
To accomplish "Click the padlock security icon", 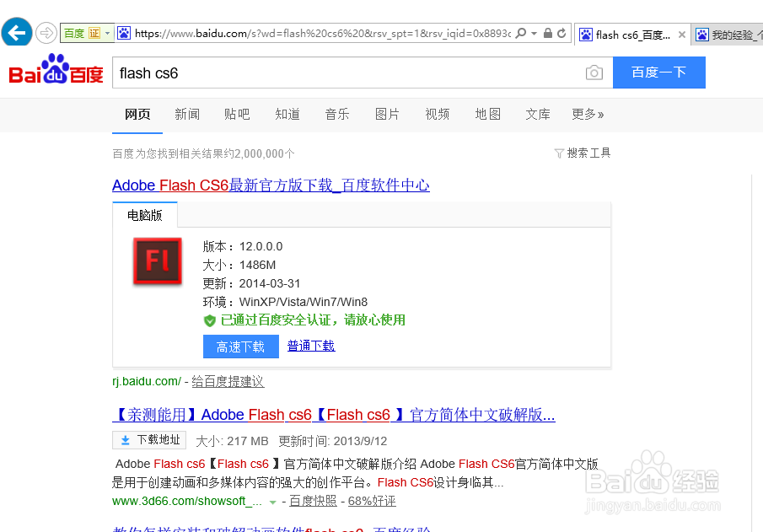I will 547,33.
